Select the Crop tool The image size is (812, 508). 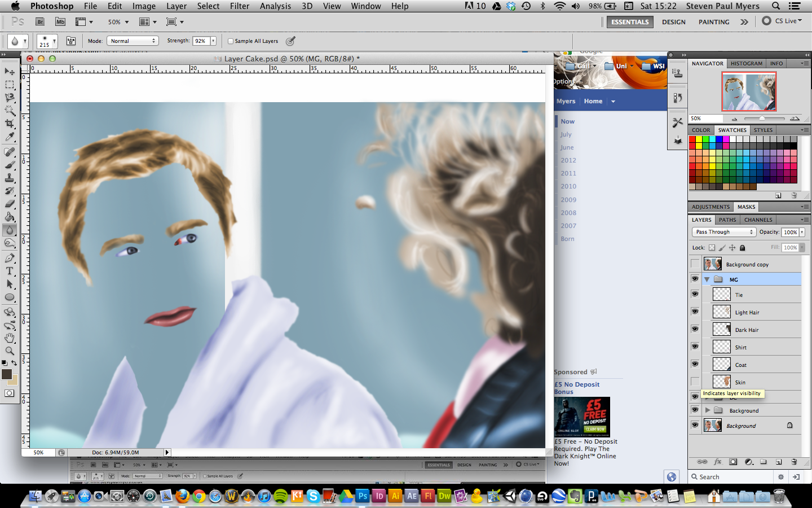10,124
